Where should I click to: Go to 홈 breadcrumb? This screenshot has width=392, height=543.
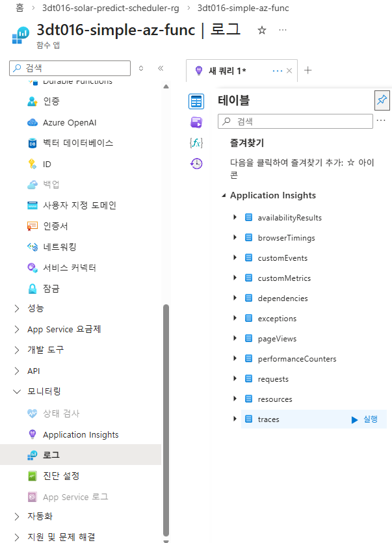point(20,8)
